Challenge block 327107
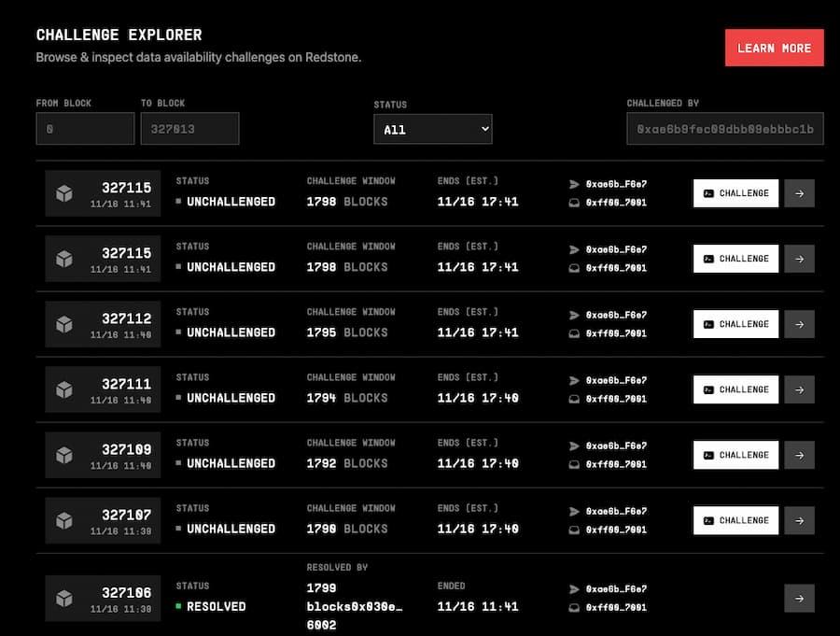This screenshot has width=840, height=636. click(735, 520)
